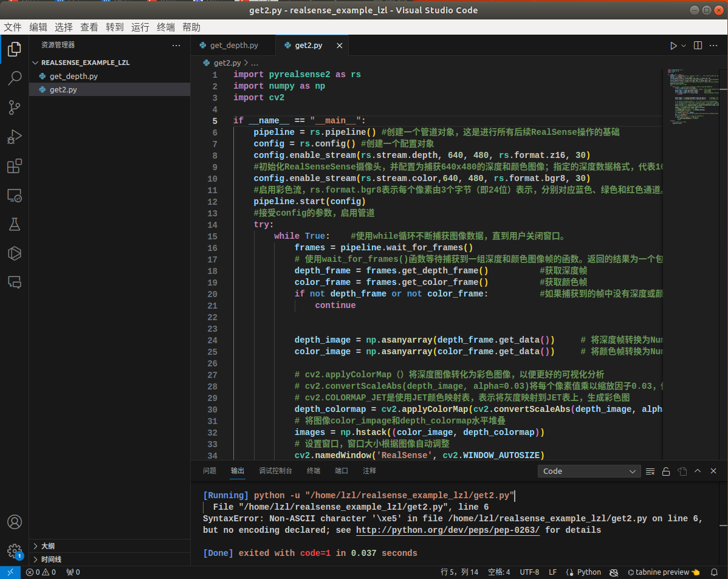The height and width of the screenshot is (579, 728).
Task: Toggle the output auto-scroll lock
Action: [x=666, y=471]
